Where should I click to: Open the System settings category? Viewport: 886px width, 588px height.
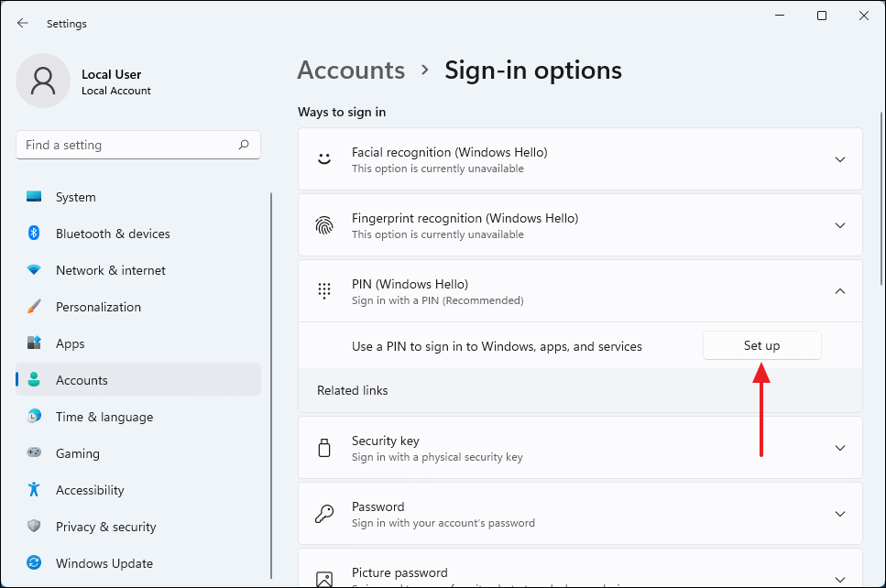(x=75, y=197)
